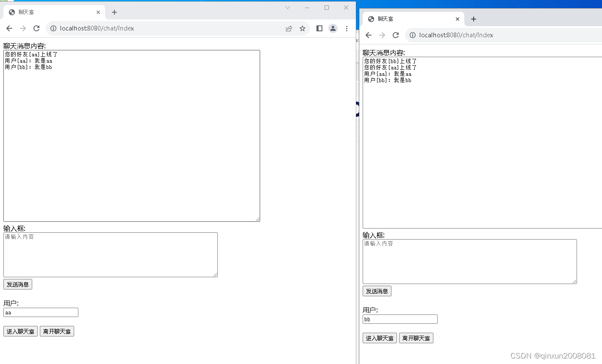Open a new tab in the right browser
This screenshot has height=364, width=602.
(x=473, y=19)
